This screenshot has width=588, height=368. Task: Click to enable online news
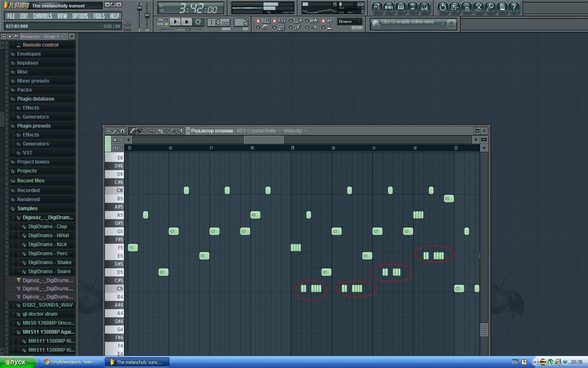(408, 22)
